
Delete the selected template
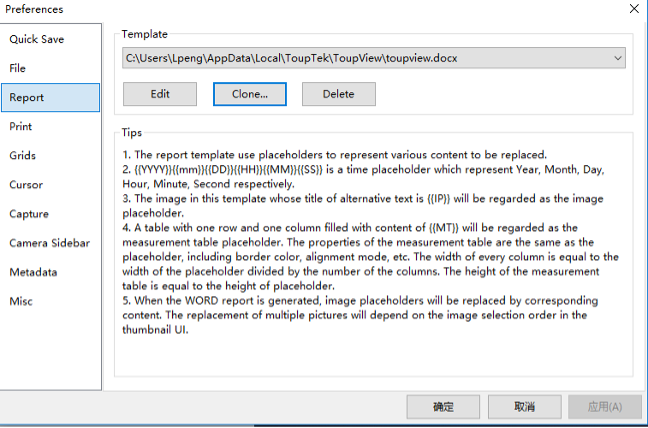pos(338,94)
